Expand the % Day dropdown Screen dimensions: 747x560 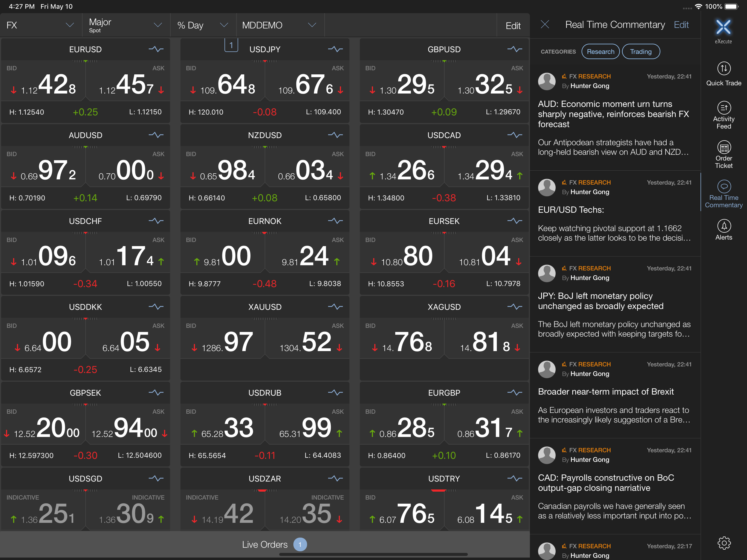[203, 25]
